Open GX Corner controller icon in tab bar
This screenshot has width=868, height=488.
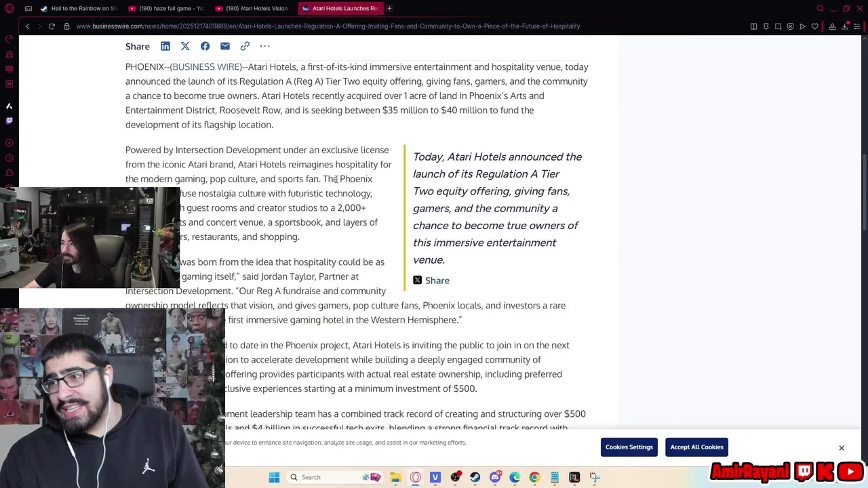[x=28, y=8]
